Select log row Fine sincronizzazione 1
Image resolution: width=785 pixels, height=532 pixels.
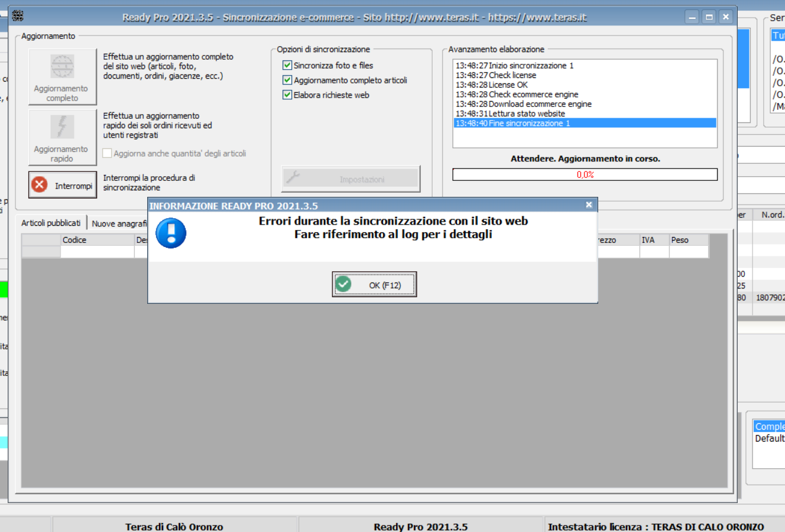click(x=585, y=123)
